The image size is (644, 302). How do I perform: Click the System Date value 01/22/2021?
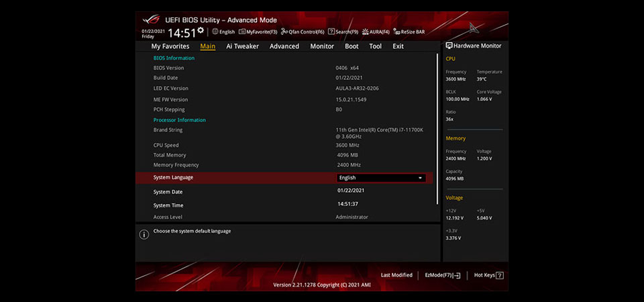pos(351,191)
